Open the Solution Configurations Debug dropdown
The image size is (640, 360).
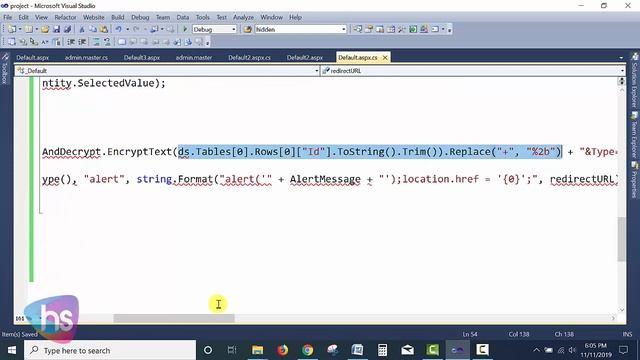[214, 29]
